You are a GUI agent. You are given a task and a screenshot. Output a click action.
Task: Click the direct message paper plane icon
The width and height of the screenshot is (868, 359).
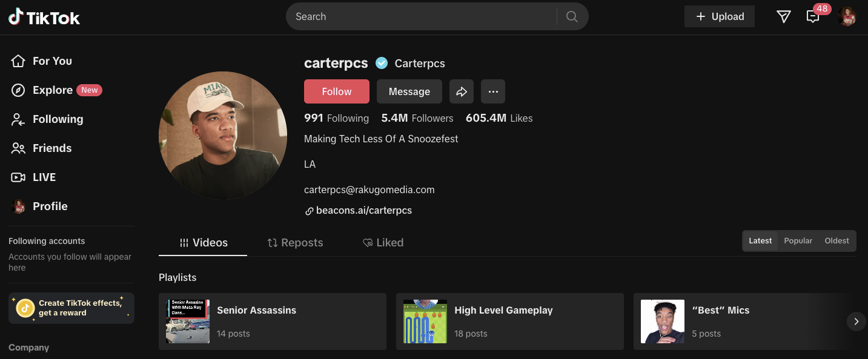783,16
